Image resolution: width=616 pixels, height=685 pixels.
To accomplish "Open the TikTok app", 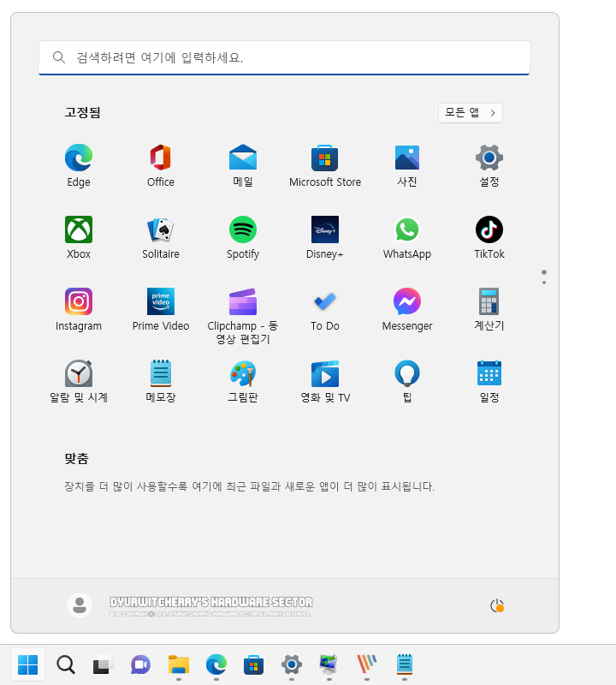I will pyautogui.click(x=489, y=238).
